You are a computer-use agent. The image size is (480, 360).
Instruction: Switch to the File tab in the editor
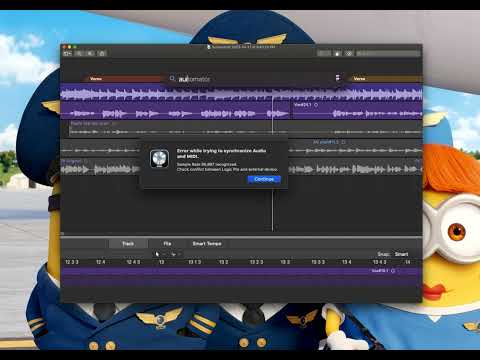(x=167, y=244)
